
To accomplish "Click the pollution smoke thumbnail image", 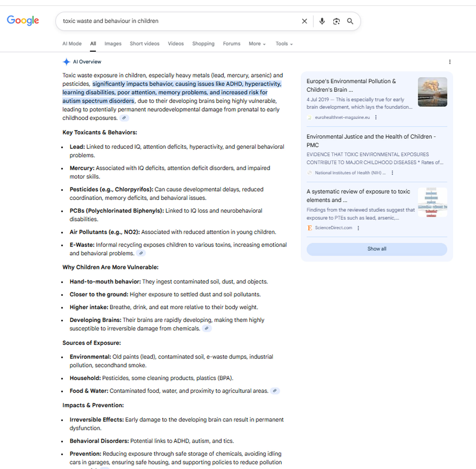I will click(x=432, y=92).
